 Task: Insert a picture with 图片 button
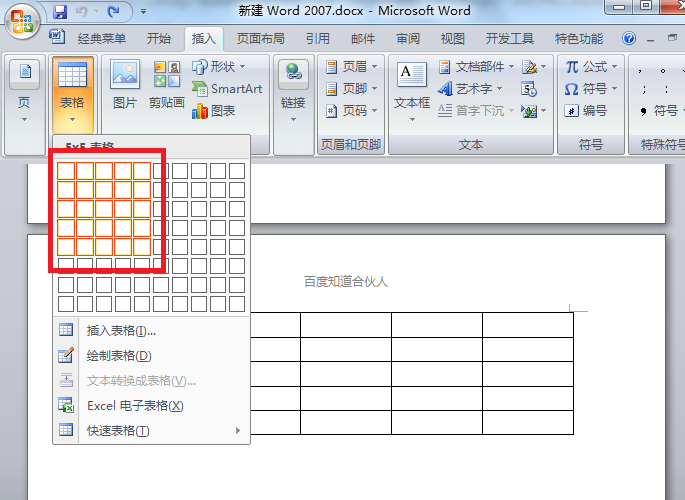(125, 84)
